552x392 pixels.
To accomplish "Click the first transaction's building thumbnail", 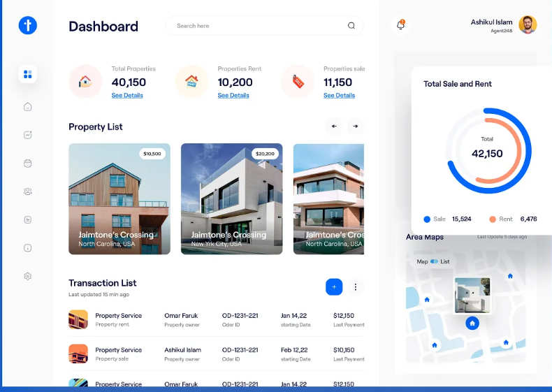I will (x=78, y=319).
